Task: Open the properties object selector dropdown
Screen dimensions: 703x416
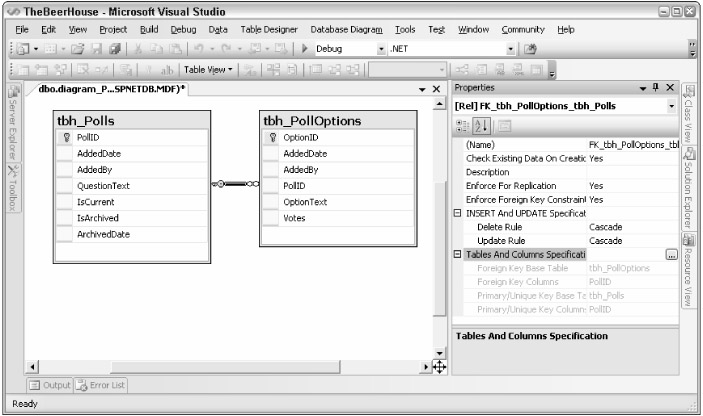Action: click(x=669, y=105)
